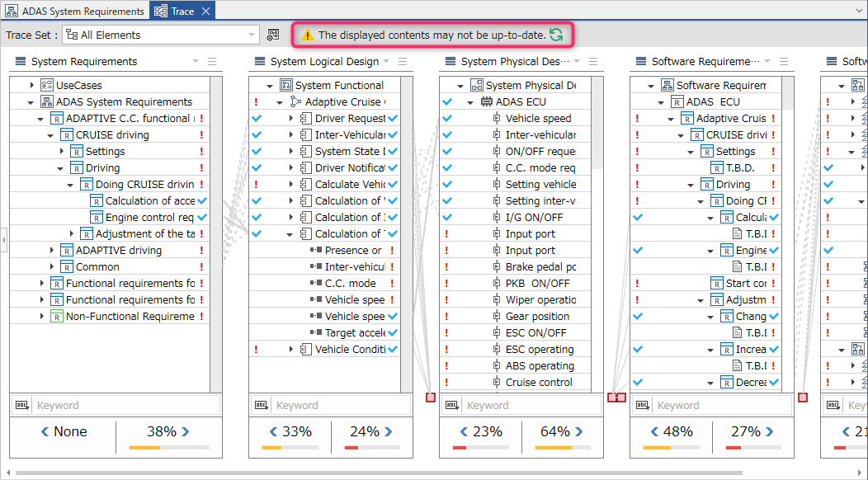The height and width of the screenshot is (480, 868).
Task: Expand the UseCases tree node
Action: (x=31, y=85)
